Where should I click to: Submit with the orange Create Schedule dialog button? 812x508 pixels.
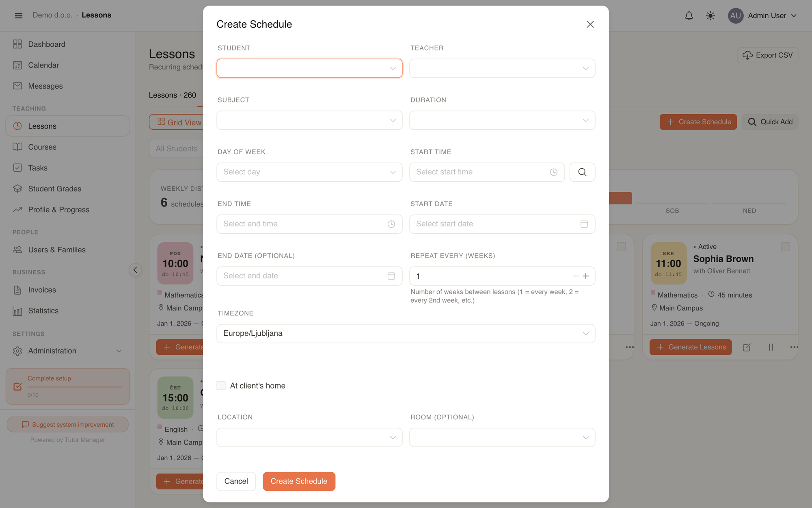tap(299, 481)
